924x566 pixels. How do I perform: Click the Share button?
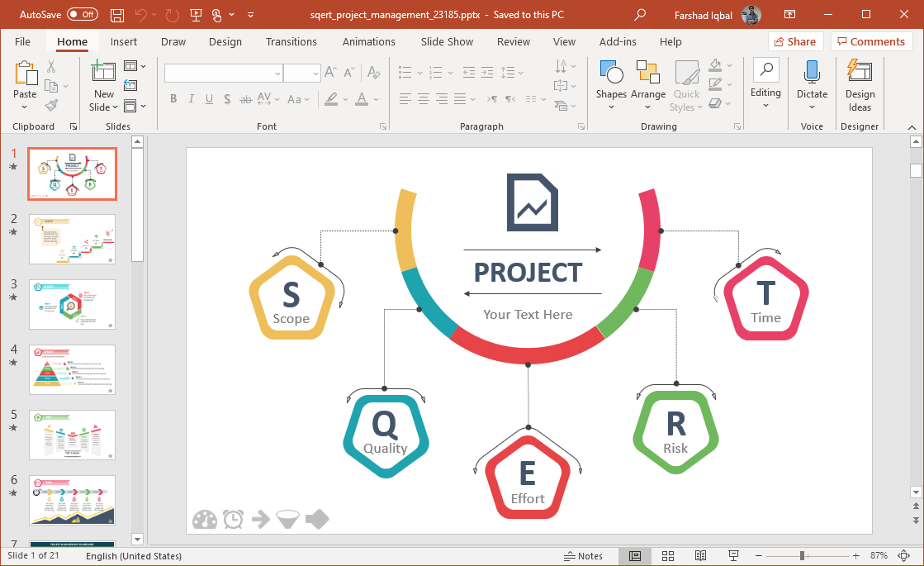click(795, 42)
